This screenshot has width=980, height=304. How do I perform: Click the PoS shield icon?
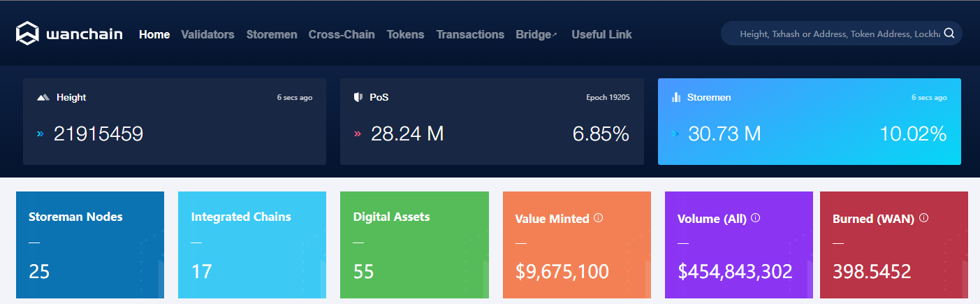tap(358, 97)
